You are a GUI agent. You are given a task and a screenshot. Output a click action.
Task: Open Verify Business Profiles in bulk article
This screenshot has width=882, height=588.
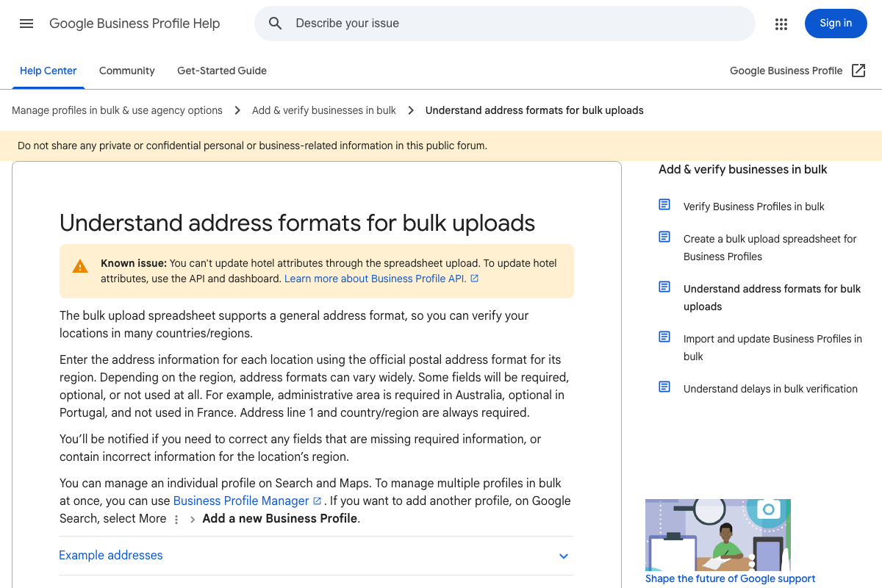pyautogui.click(x=754, y=207)
